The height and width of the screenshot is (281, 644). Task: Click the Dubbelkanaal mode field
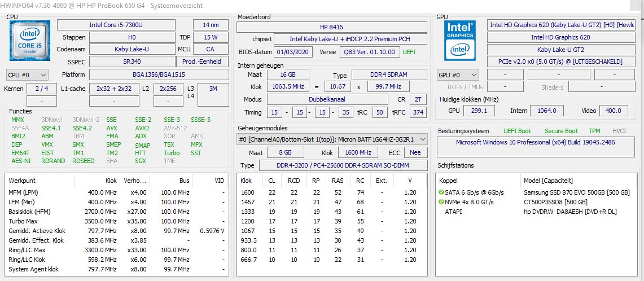(x=327, y=99)
